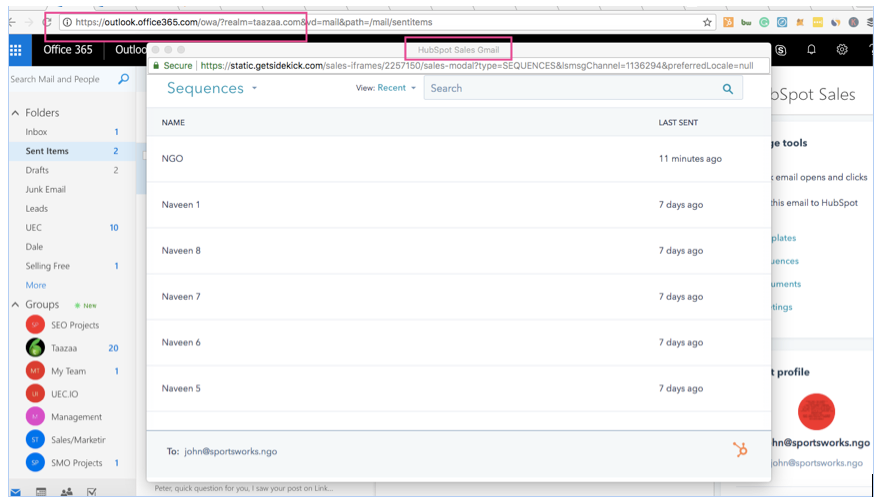Click the john@sportsworks.ngo recipient link

point(230,451)
